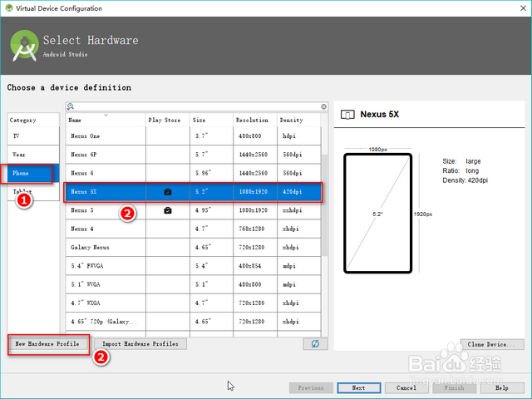Image resolution: width=532 pixels, height=399 pixels.
Task: Select the Nexus 5X row
Action: (x=193, y=192)
